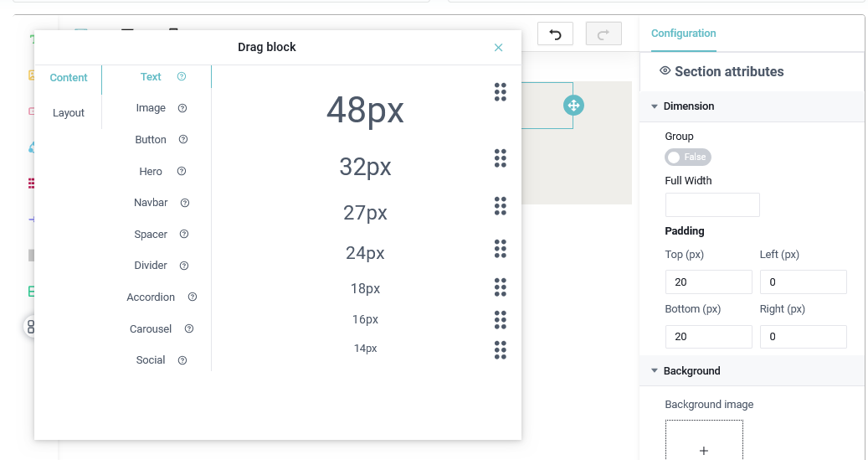868x460 pixels.
Task: Click the redo arrow button
Action: tap(603, 34)
